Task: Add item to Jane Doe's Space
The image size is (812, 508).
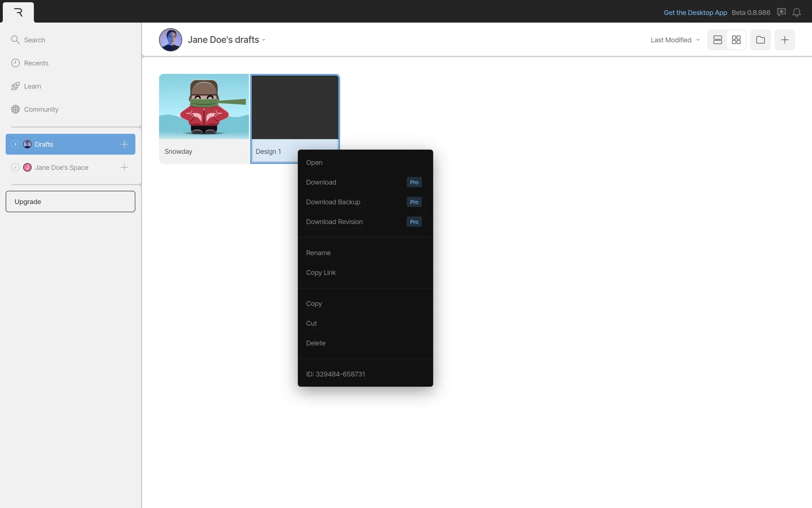Action: pyautogui.click(x=124, y=168)
